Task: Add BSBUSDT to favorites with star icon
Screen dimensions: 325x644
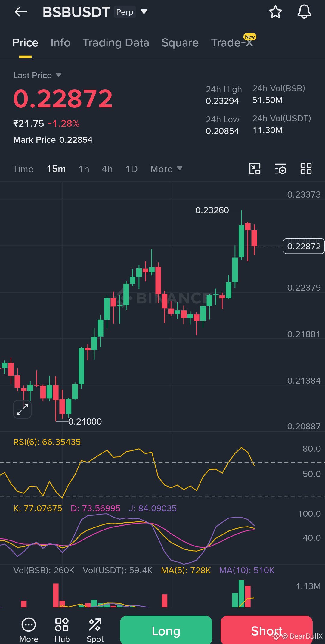Action: point(275,12)
